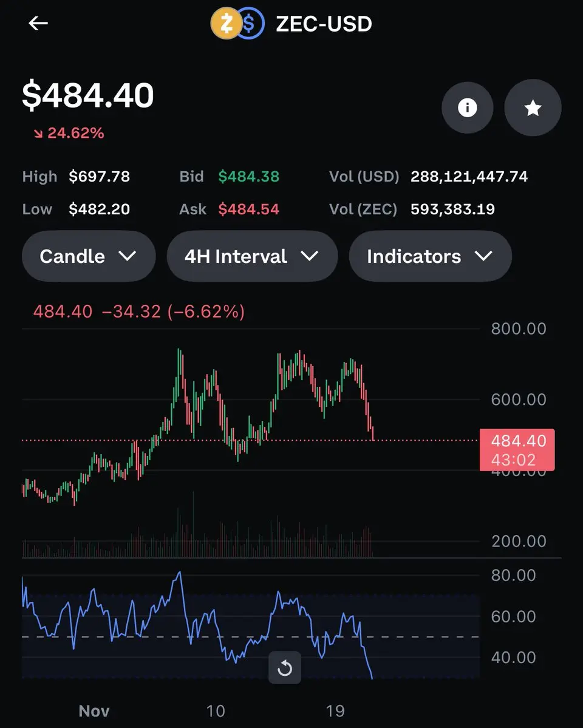Tap the Bid price $484.38
The width and height of the screenshot is (583, 728).
tap(249, 177)
